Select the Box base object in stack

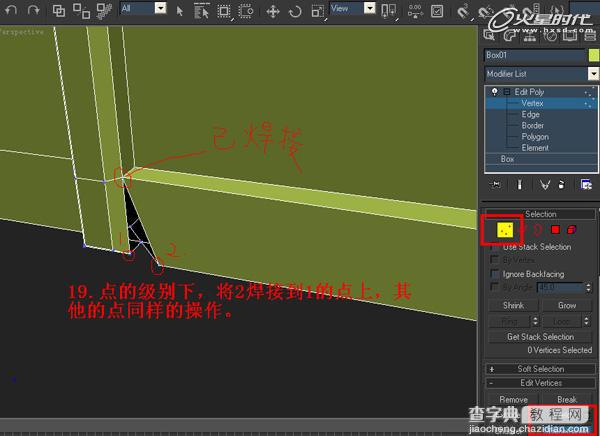[507, 159]
